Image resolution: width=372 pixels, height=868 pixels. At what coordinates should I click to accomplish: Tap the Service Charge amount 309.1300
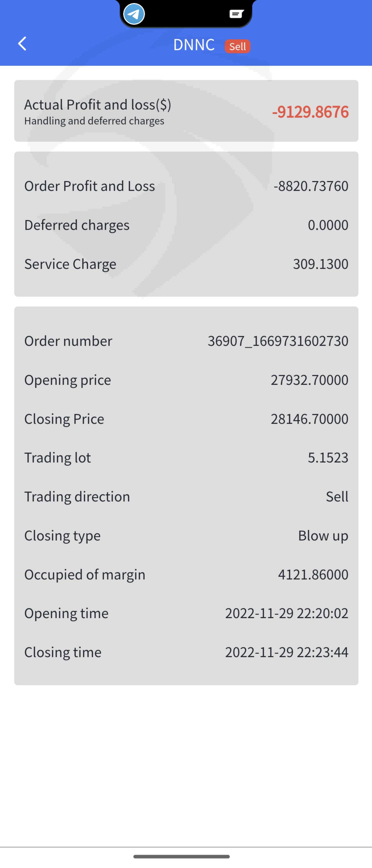(x=320, y=264)
